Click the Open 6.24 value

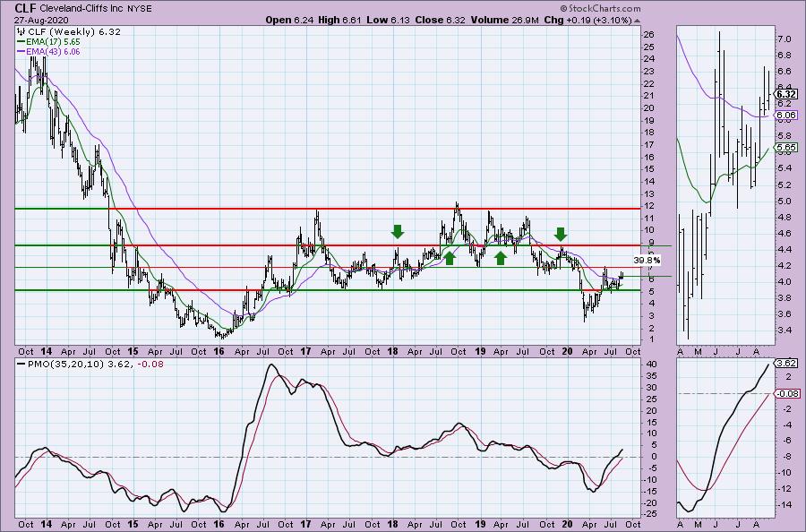coord(287,20)
